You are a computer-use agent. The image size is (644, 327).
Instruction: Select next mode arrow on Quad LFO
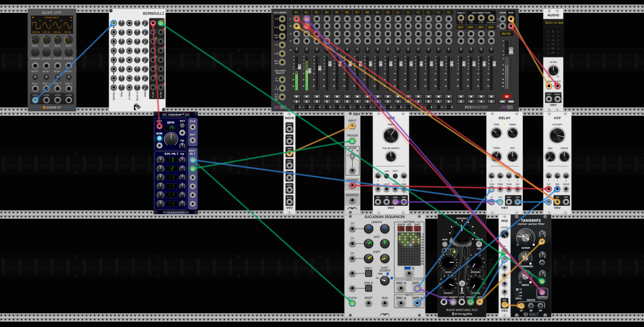point(71,17)
